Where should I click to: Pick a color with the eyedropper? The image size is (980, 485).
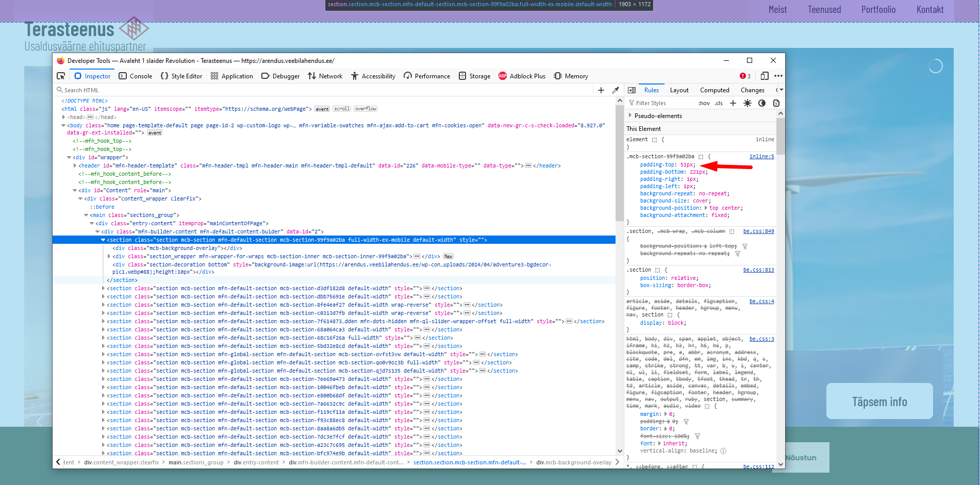coord(616,90)
